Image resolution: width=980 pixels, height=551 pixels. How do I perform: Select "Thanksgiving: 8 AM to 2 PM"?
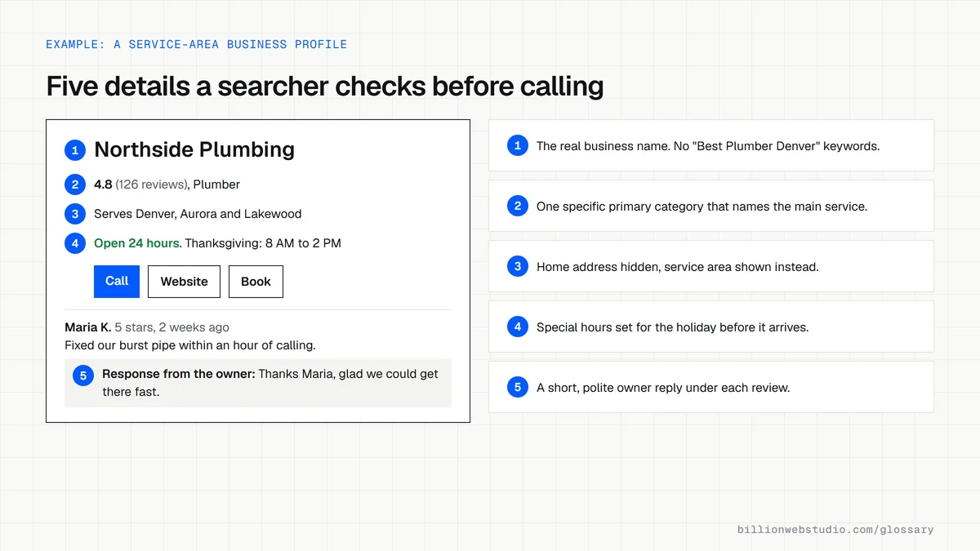[263, 243]
